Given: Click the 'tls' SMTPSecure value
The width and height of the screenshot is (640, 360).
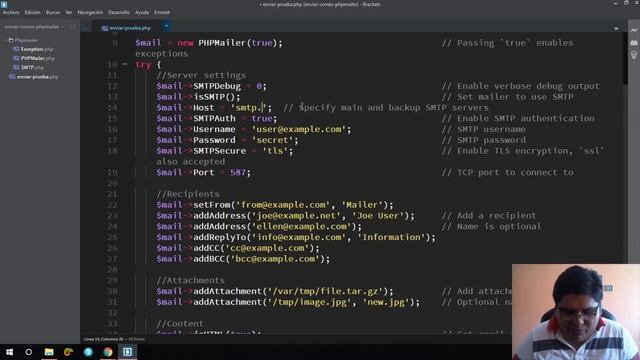Looking at the screenshot, I should [x=275, y=151].
